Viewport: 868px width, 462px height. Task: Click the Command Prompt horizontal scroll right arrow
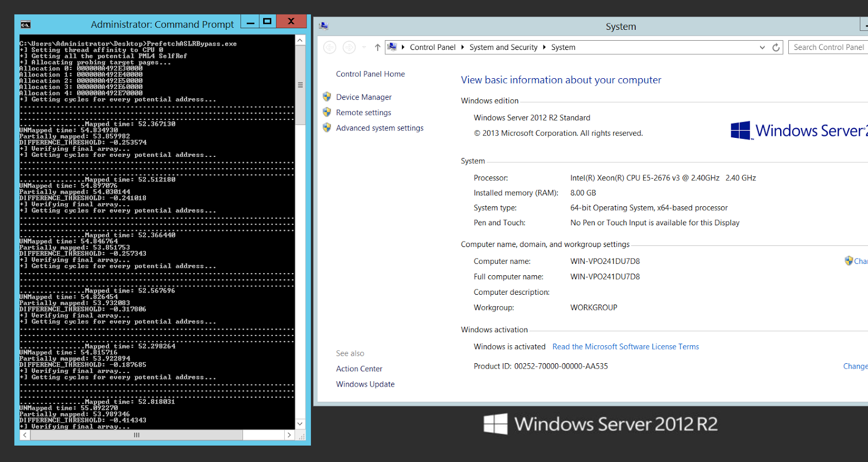point(289,435)
